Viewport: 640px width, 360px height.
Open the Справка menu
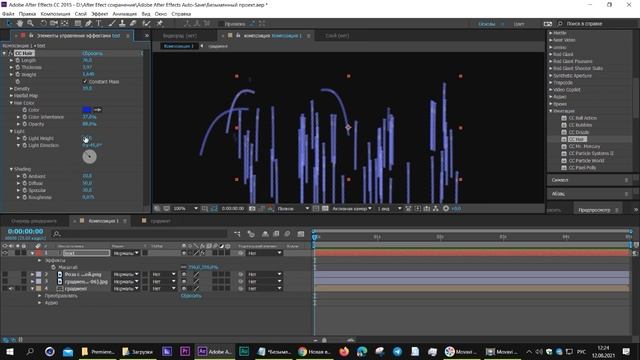click(181, 14)
